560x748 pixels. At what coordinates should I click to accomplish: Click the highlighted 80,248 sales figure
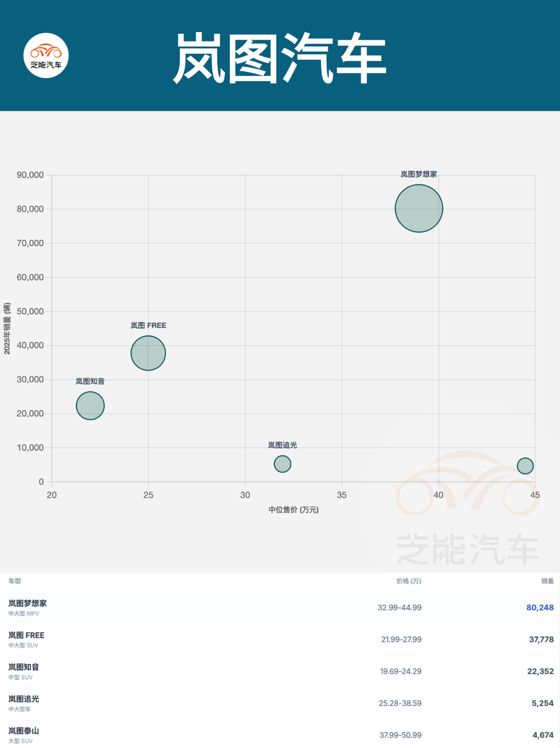click(540, 608)
